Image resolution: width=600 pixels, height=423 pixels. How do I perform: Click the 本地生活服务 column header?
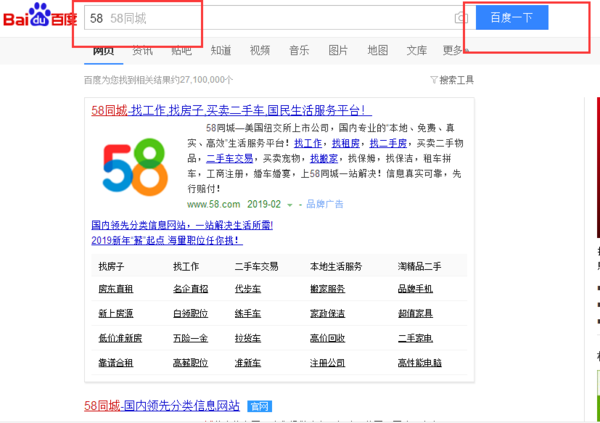(x=336, y=266)
